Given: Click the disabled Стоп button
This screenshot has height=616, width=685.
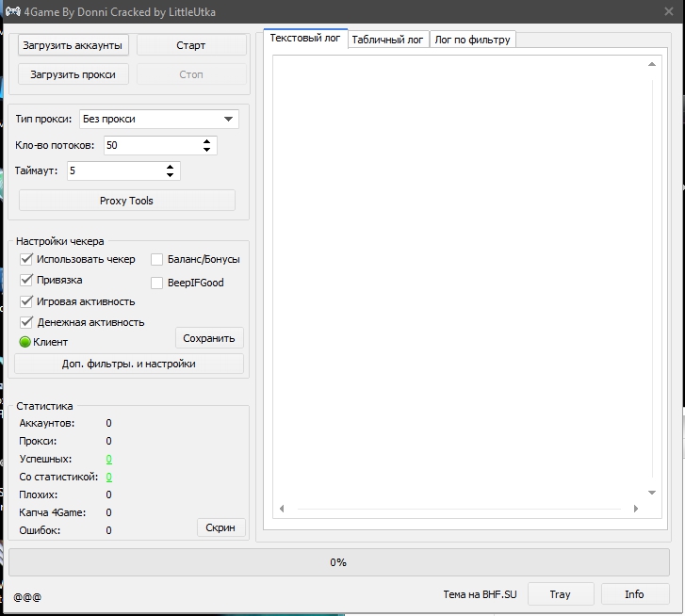Looking at the screenshot, I should 191,74.
